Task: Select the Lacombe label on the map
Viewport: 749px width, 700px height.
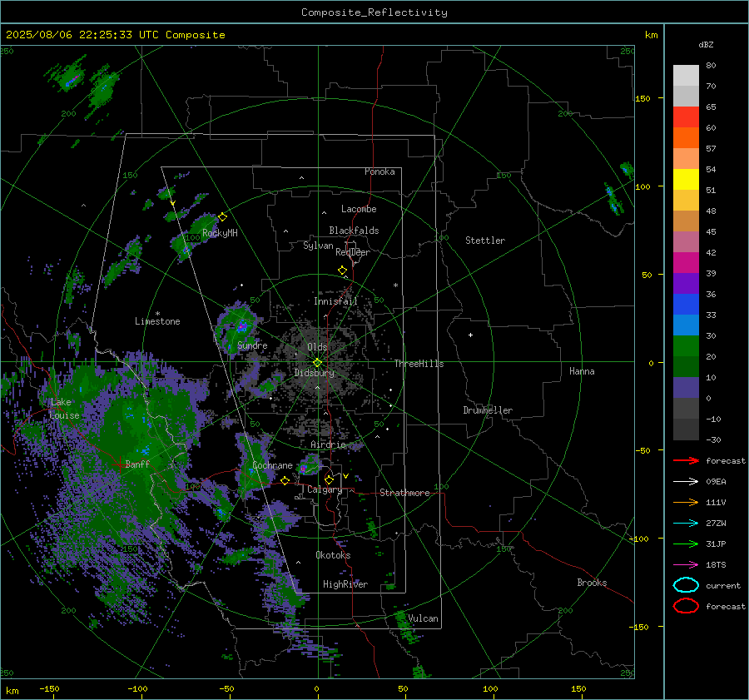Action: click(359, 209)
